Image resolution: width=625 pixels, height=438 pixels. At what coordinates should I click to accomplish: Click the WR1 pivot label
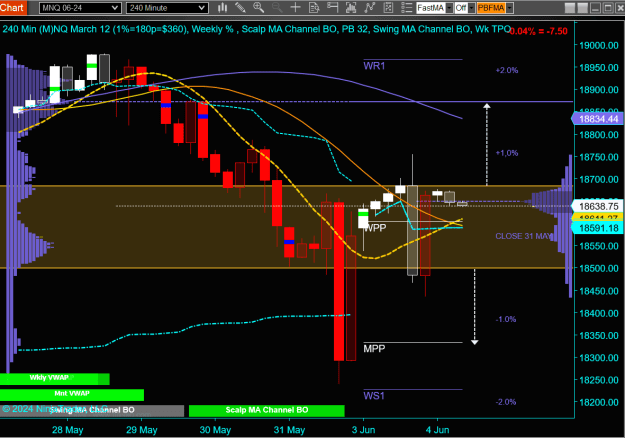[x=374, y=66]
